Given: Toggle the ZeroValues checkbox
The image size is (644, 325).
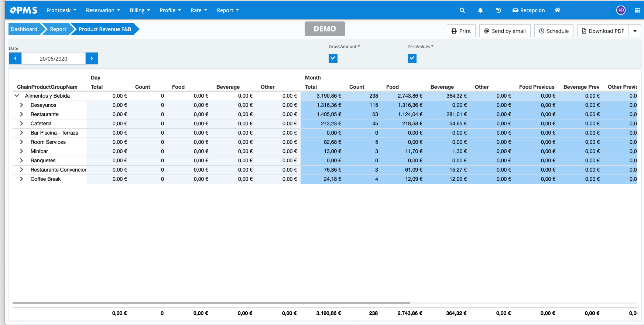Looking at the screenshot, I should coord(412,58).
